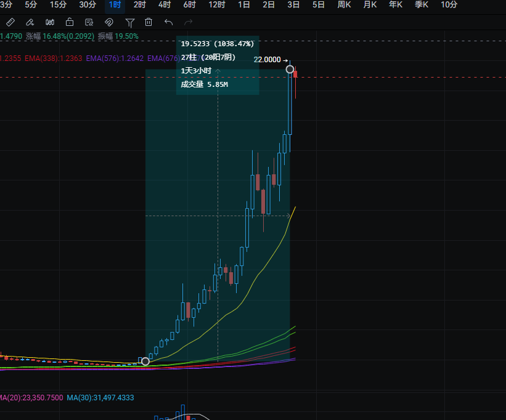Click the EMA(338):1.2363 indicator label
Screen dimensions: 506x420
point(54,59)
